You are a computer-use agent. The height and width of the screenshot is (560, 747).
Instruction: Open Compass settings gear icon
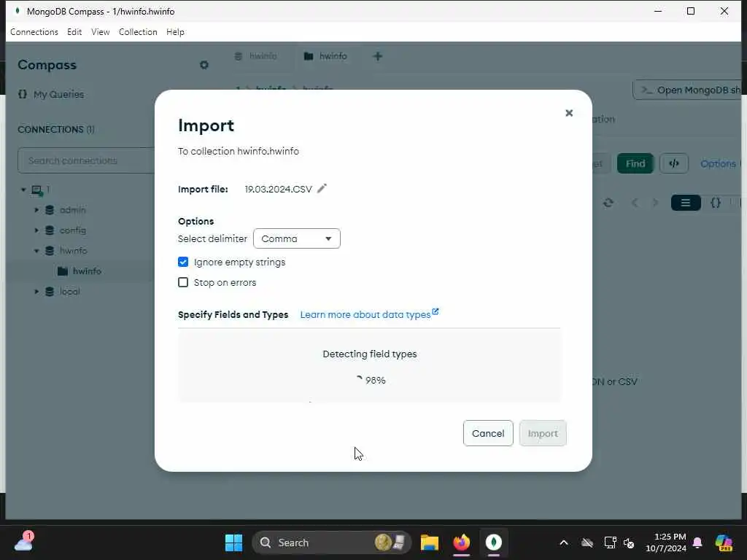pyautogui.click(x=204, y=65)
